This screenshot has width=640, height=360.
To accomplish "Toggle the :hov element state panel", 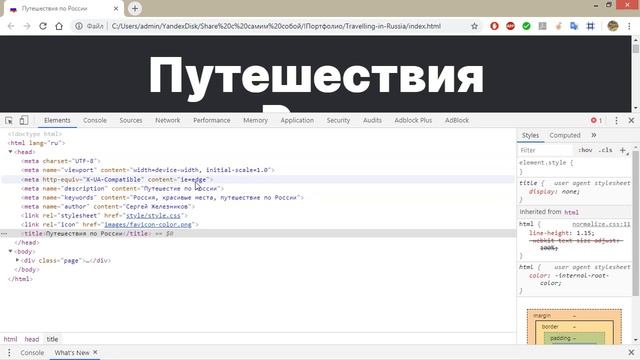I will click(x=585, y=150).
